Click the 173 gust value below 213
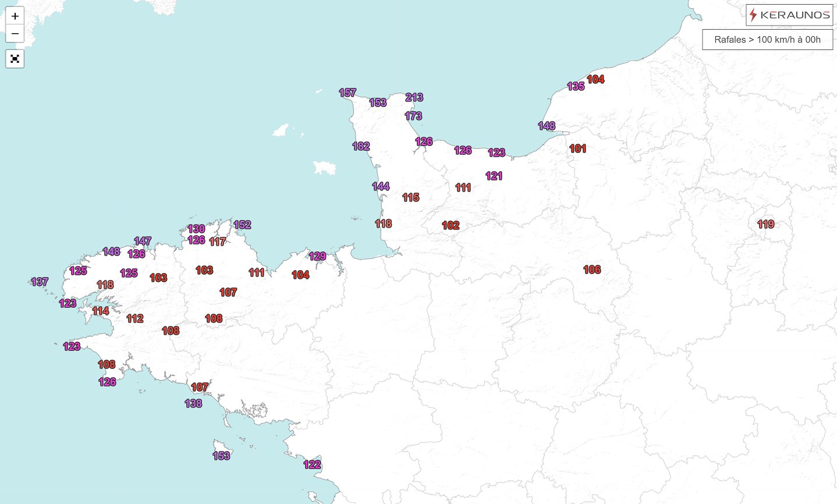The image size is (837, 504). tap(413, 115)
